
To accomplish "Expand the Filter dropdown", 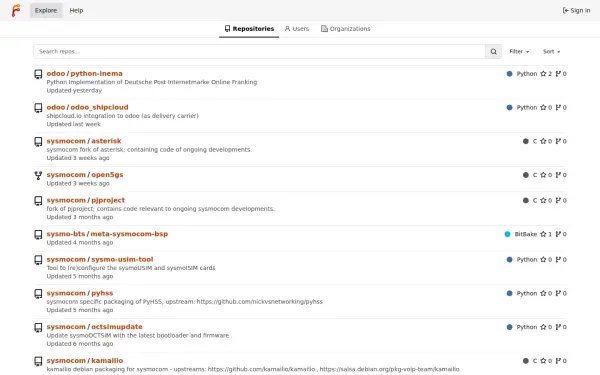I will pyautogui.click(x=519, y=51).
